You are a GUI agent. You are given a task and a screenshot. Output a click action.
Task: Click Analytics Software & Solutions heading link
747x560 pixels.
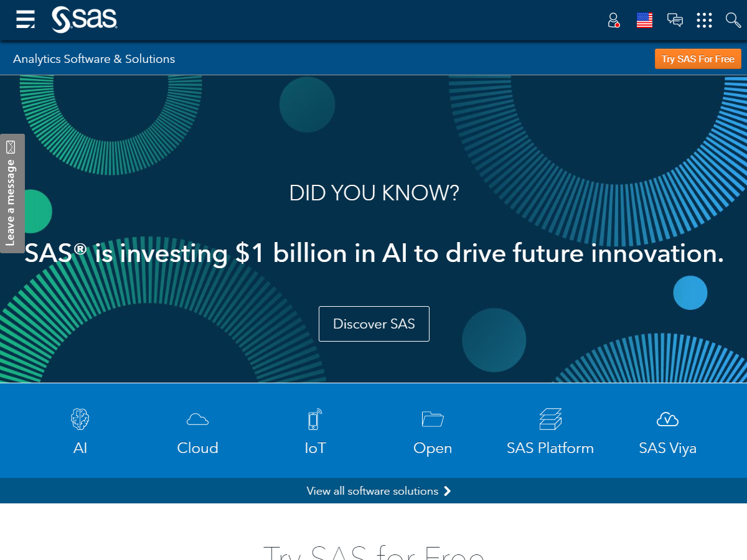(94, 59)
